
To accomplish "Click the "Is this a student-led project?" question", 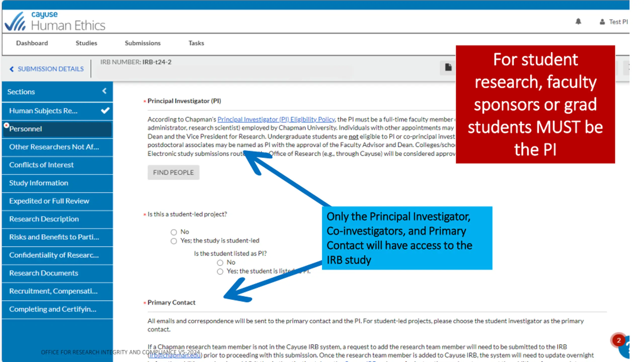I will (187, 214).
